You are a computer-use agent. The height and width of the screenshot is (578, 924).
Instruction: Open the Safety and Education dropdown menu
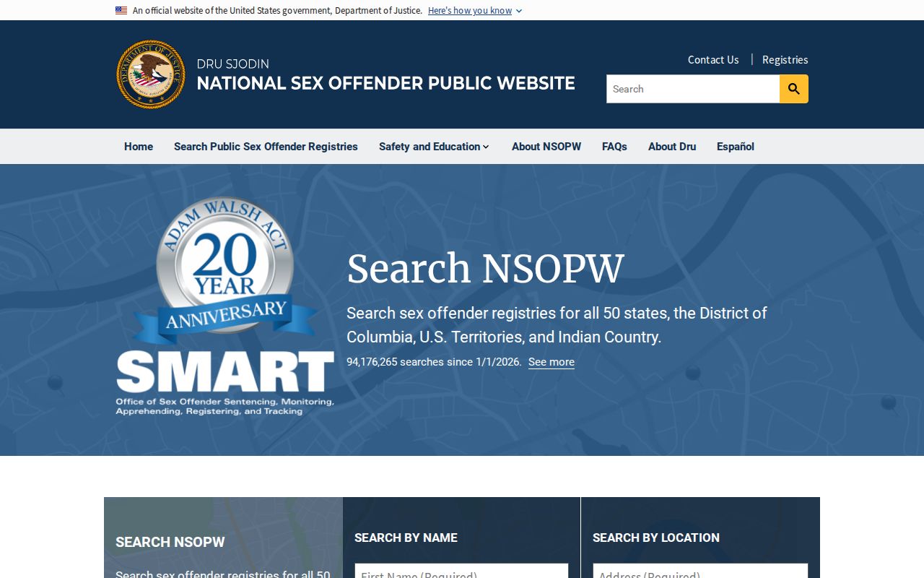pos(434,147)
